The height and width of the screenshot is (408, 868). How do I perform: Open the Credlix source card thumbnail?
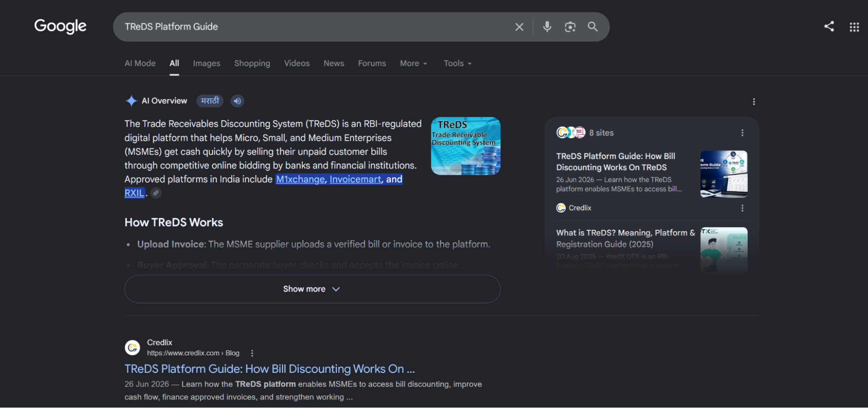(x=724, y=174)
